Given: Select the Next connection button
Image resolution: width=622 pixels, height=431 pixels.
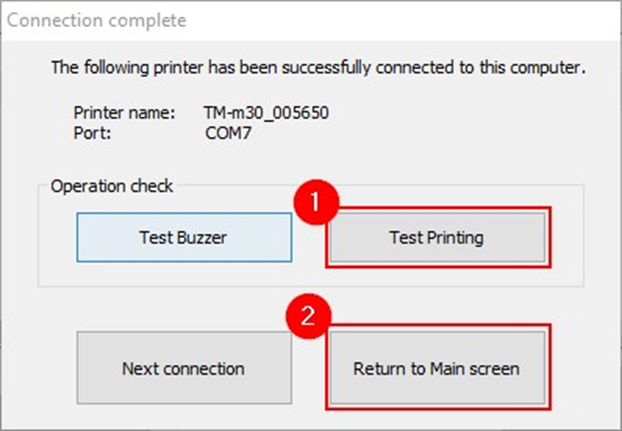Looking at the screenshot, I should 184,369.
